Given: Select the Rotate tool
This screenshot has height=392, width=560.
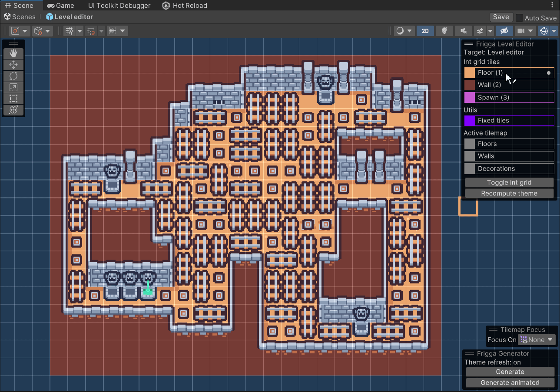Looking at the screenshot, I should 13,76.
